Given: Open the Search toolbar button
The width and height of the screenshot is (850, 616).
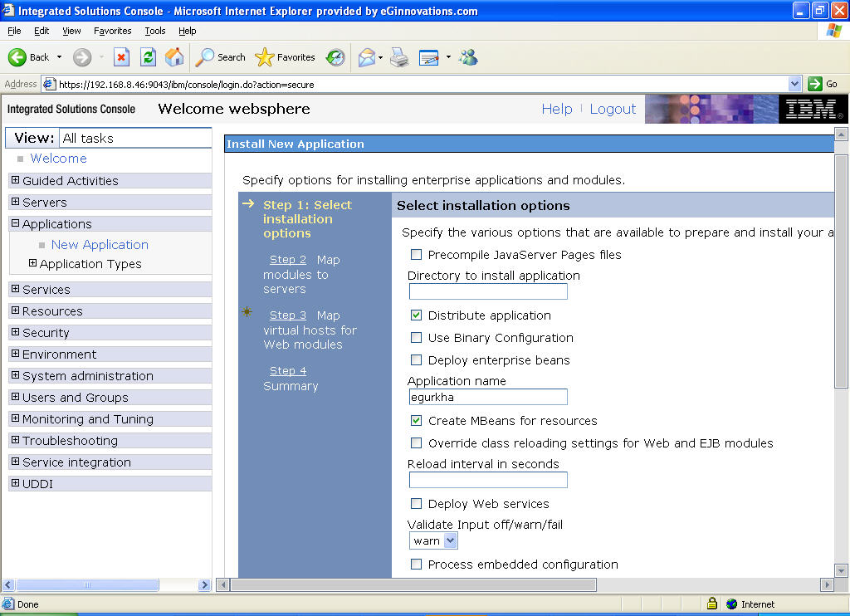Looking at the screenshot, I should pos(221,57).
